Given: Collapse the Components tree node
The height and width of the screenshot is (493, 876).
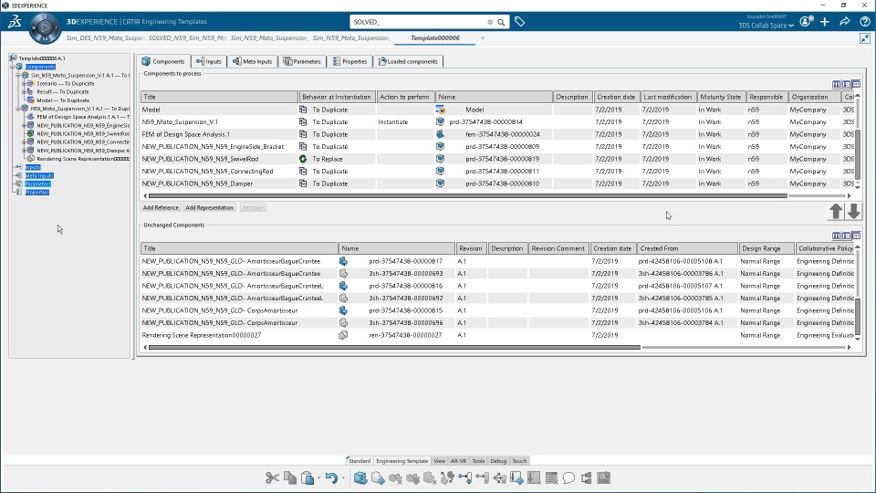Looking at the screenshot, I should click(x=13, y=67).
